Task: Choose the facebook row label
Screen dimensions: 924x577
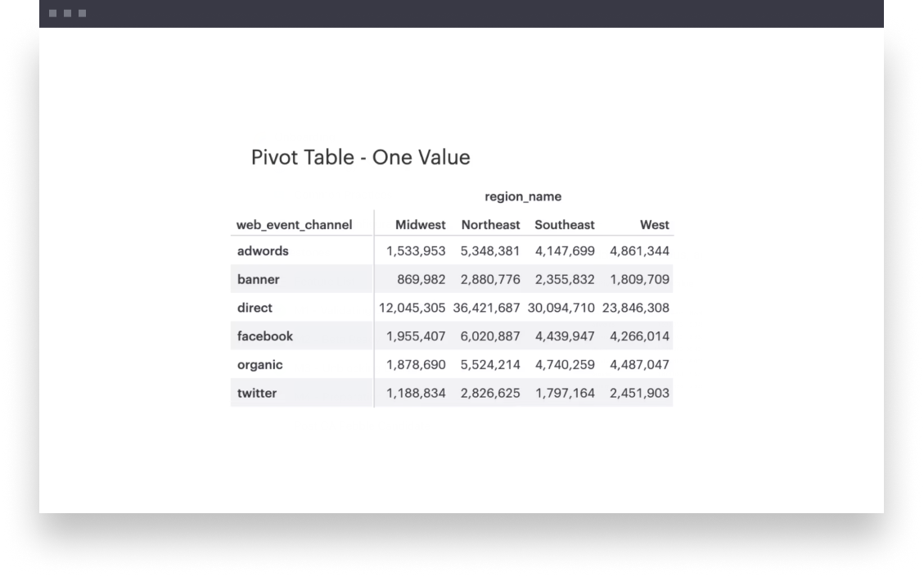Action: point(265,336)
